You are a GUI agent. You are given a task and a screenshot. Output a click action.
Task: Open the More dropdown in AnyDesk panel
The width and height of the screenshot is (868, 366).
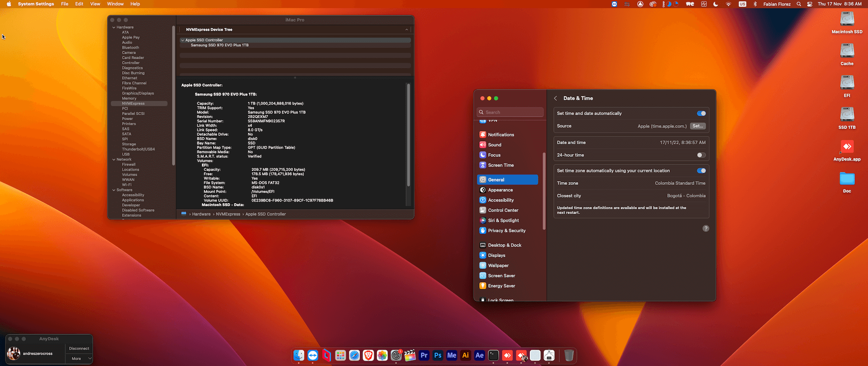[79, 359]
